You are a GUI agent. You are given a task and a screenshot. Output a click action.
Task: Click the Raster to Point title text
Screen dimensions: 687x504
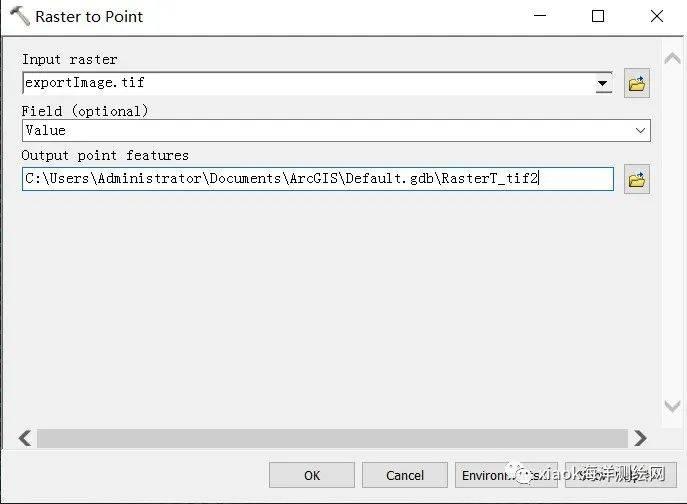point(89,17)
